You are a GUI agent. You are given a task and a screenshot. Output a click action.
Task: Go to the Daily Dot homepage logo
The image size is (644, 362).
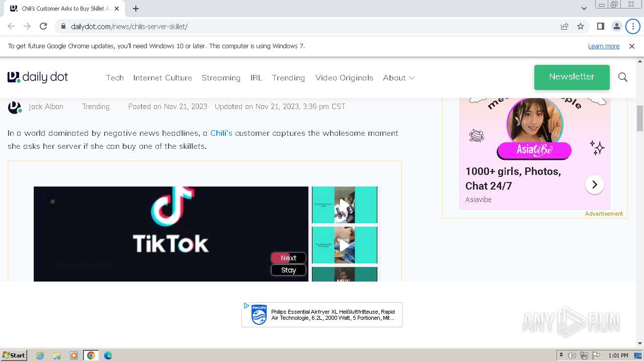pyautogui.click(x=38, y=77)
